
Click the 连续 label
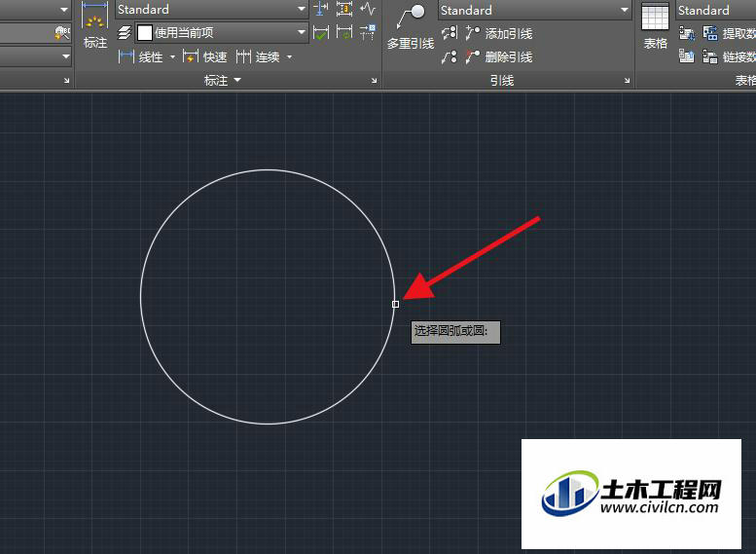(x=268, y=56)
